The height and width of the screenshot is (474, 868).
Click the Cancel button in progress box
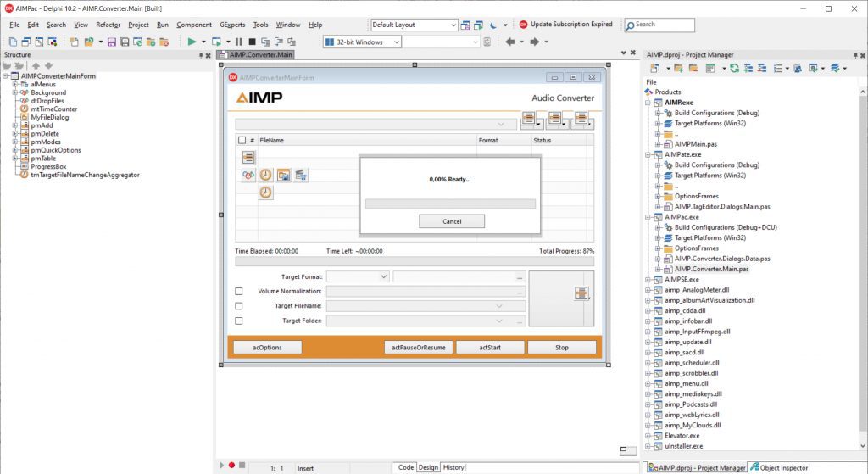pyautogui.click(x=452, y=221)
